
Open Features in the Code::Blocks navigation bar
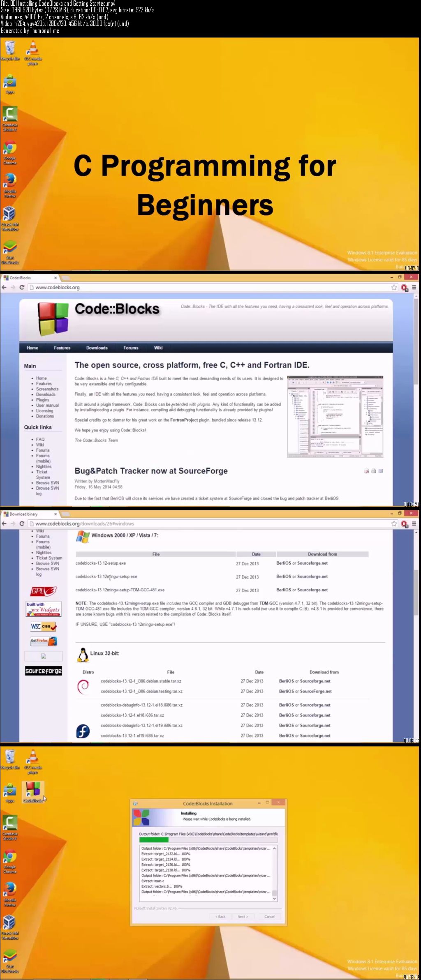pos(62,348)
